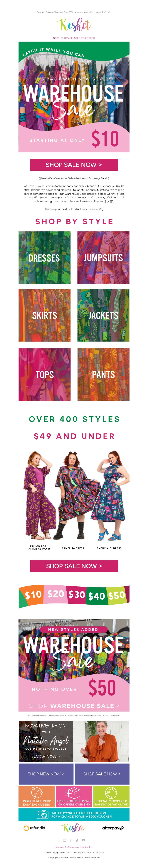Screen dimensions: 148x868
Task: Play the Nova Live Try On video
Action: point(101,742)
